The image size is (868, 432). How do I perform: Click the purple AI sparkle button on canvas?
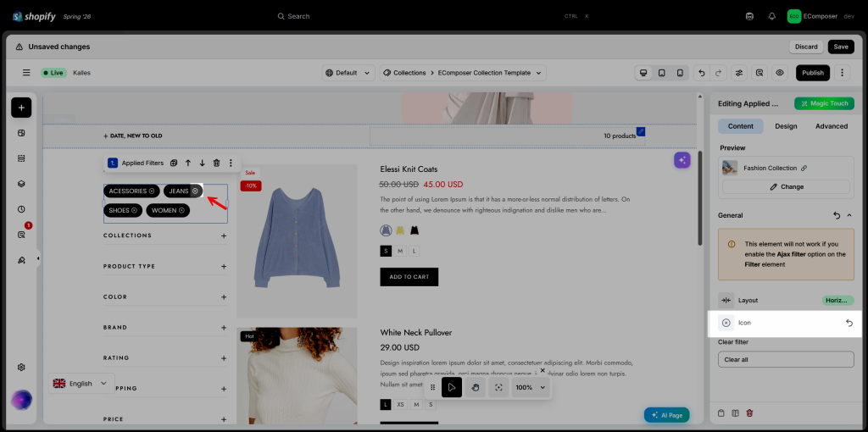click(x=682, y=160)
